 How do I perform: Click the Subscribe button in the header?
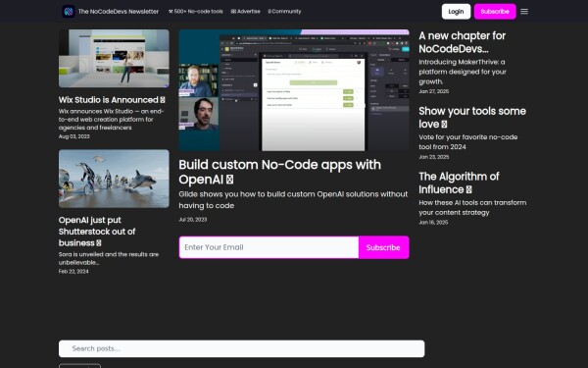pos(495,11)
